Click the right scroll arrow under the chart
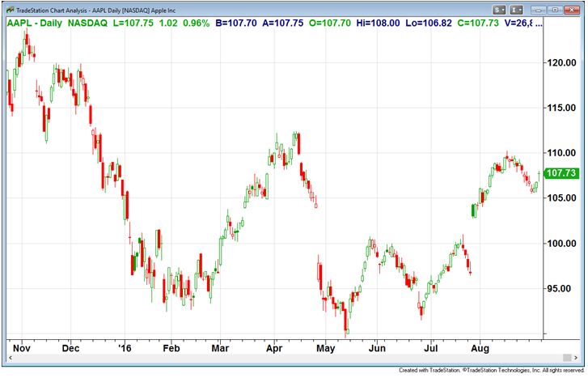588x378 pixels. 576,358
